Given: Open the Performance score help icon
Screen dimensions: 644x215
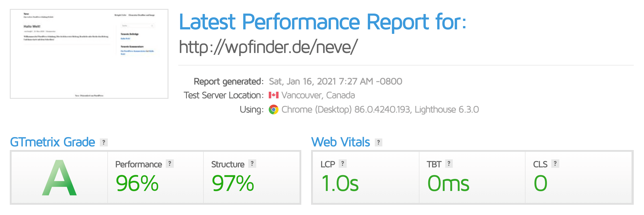Looking at the screenshot, I should coord(170,164).
